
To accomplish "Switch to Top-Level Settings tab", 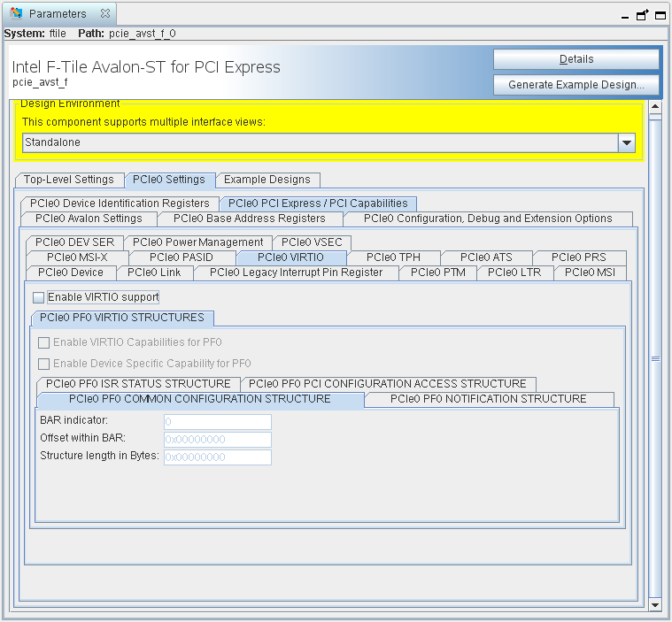I will tap(69, 180).
